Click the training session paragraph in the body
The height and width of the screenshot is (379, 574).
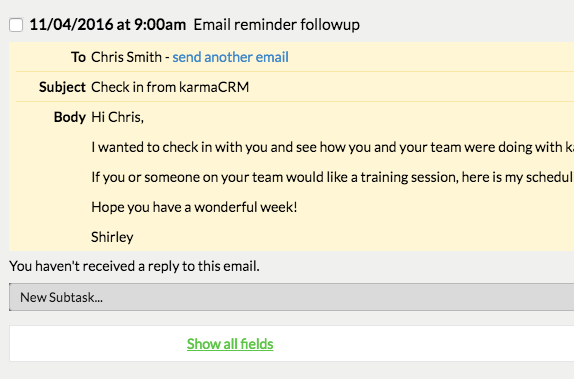click(x=332, y=177)
